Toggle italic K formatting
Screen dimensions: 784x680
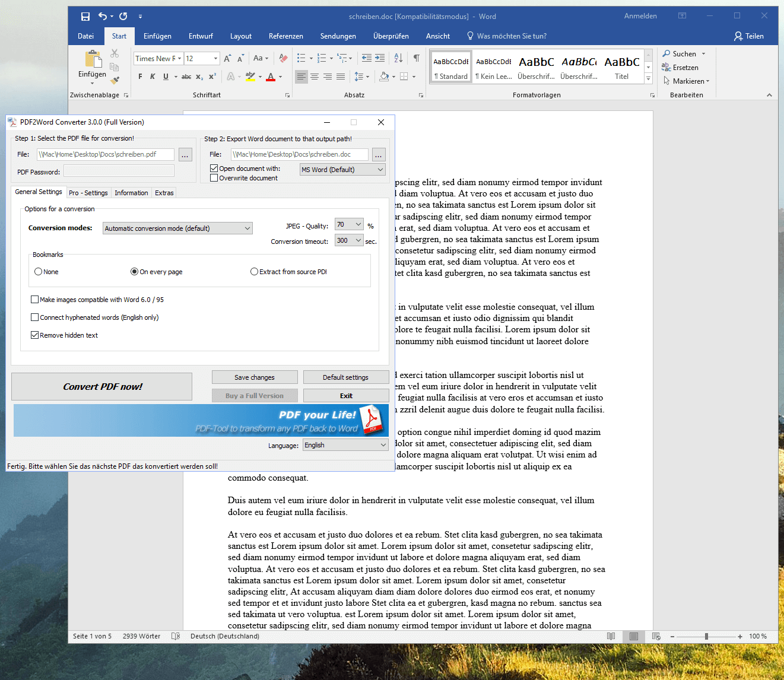point(153,77)
